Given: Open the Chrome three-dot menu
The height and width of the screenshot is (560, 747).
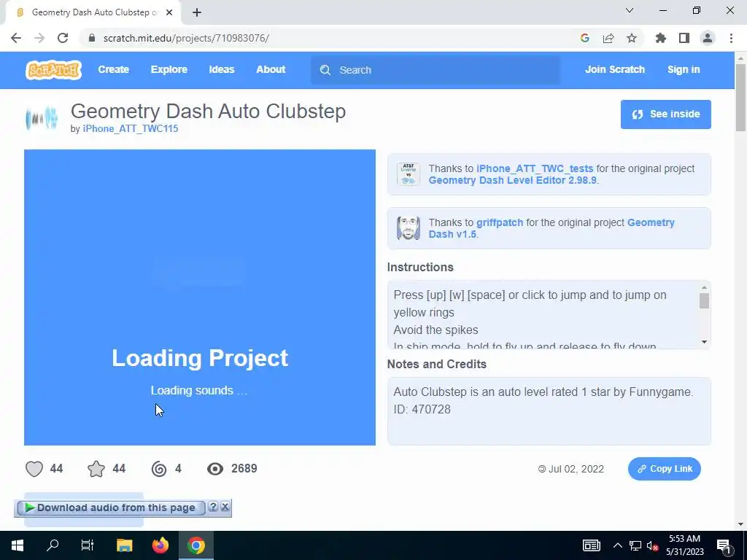Looking at the screenshot, I should point(731,38).
